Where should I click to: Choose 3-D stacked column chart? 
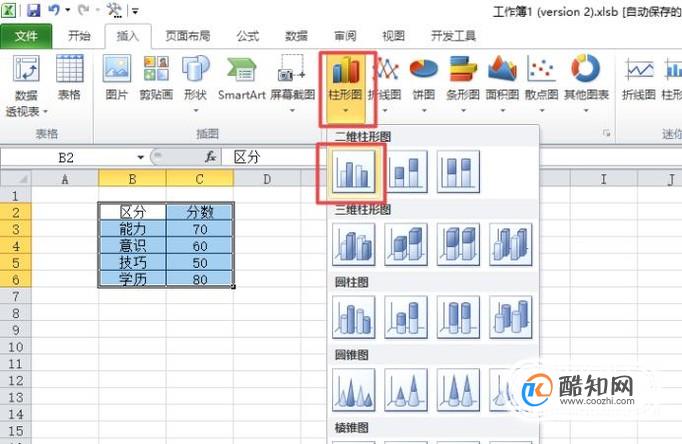click(x=406, y=244)
